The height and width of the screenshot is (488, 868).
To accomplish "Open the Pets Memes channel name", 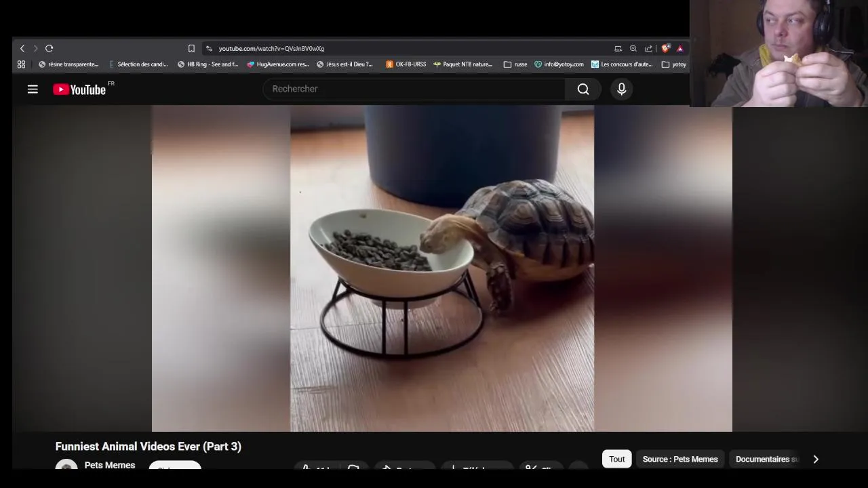I will (x=110, y=465).
